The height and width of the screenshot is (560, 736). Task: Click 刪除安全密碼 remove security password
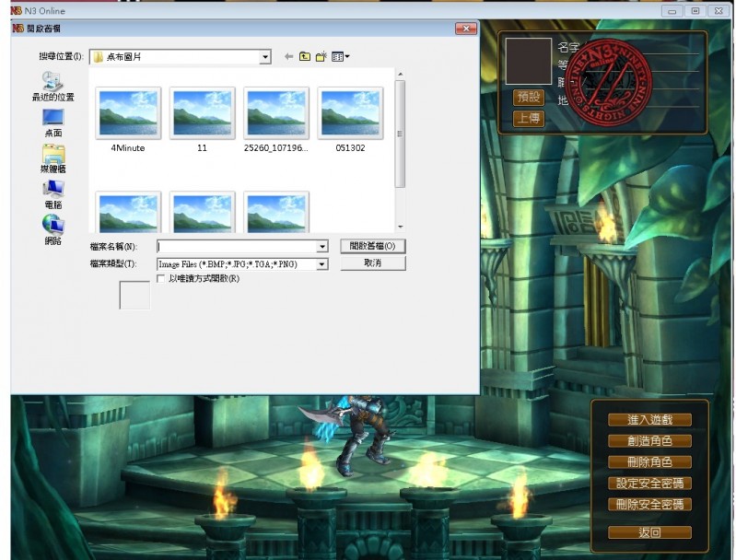coord(649,504)
